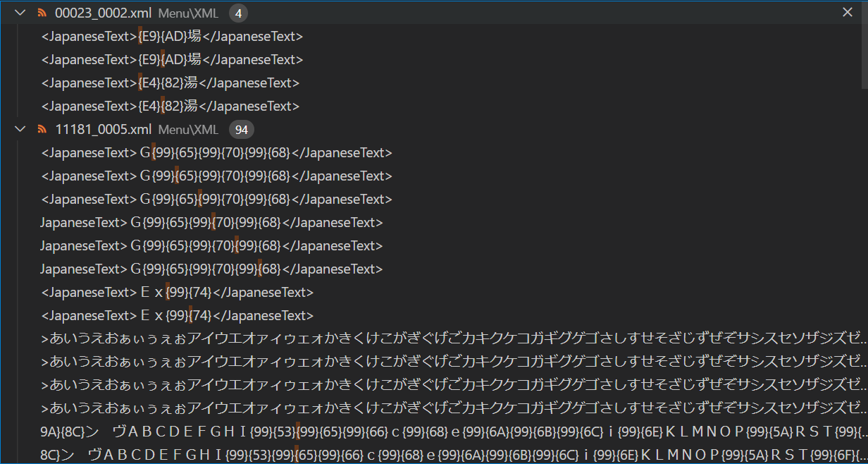This screenshot has width=868, height=464.
Task: Toggle visibility of 11181_0005.xml matches via its chevron
Action: point(19,129)
